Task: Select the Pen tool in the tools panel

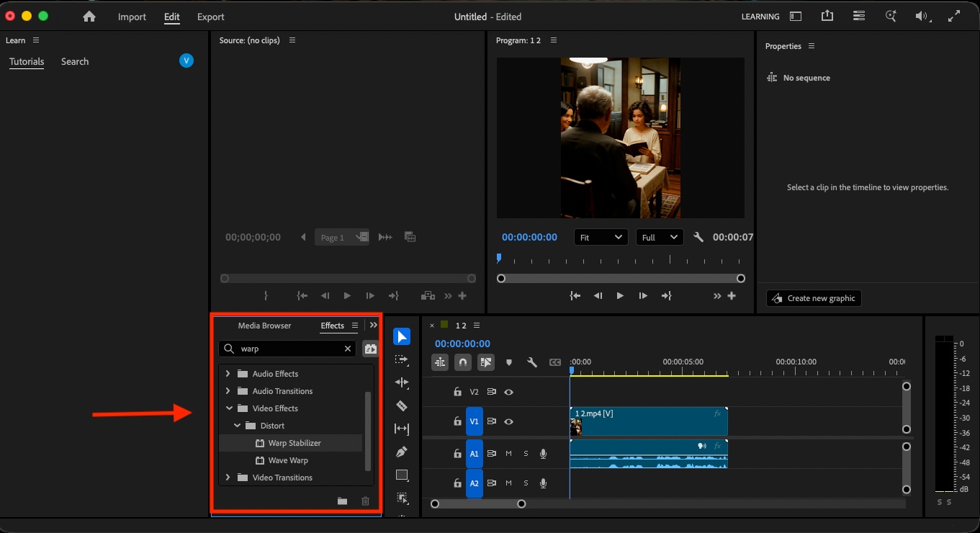Action: coord(402,452)
